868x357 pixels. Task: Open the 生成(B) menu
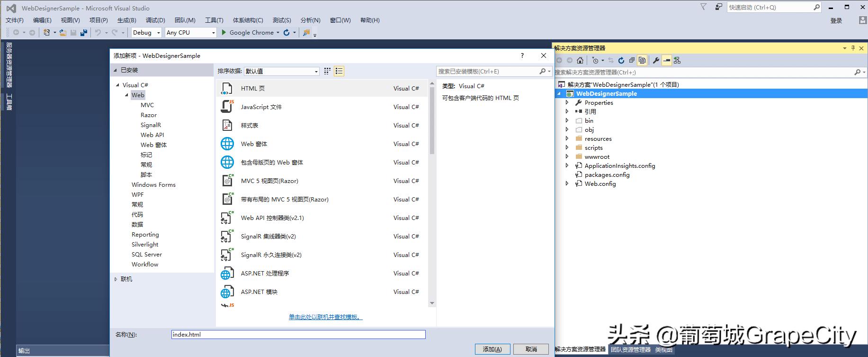pyautogui.click(x=126, y=20)
